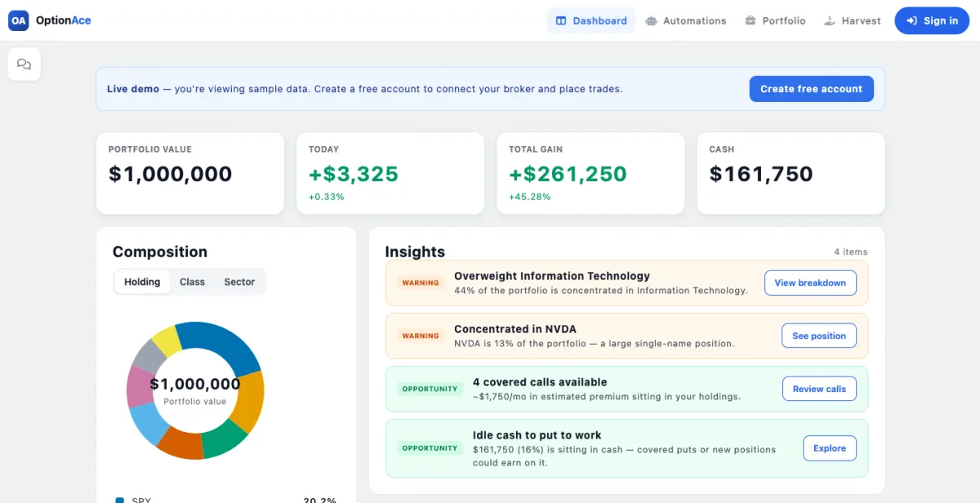Select the green donut chart segment
This screenshot has width=980, height=503.
point(225,439)
